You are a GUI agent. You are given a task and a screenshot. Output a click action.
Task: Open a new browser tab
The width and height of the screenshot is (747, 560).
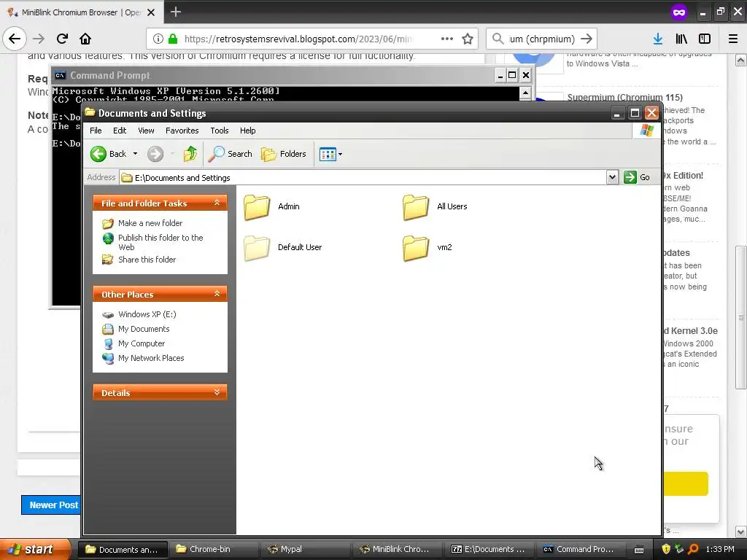coord(175,12)
